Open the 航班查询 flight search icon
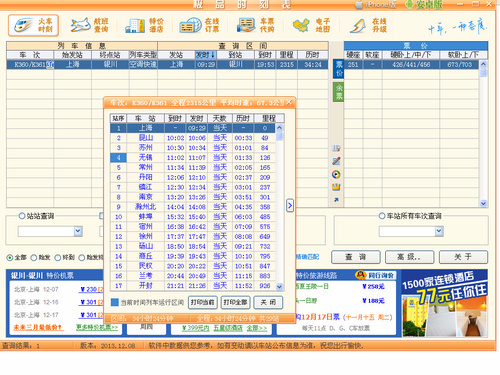This screenshot has height=375, width=500. coord(89,25)
